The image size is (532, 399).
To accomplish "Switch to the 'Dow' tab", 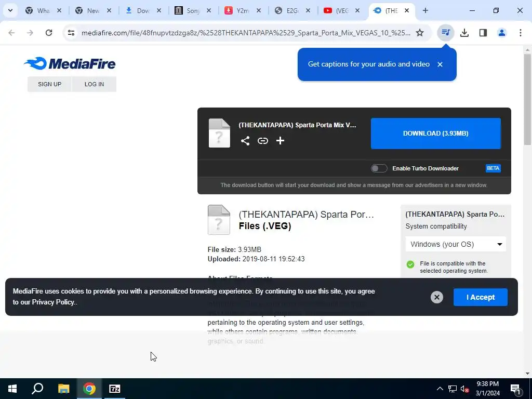I will [x=142, y=10].
